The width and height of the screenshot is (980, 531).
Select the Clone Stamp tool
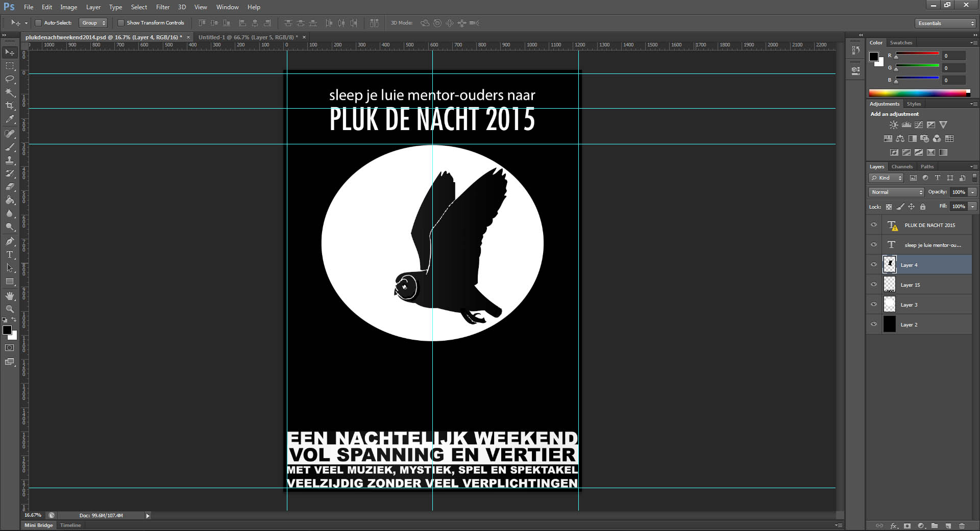10,160
